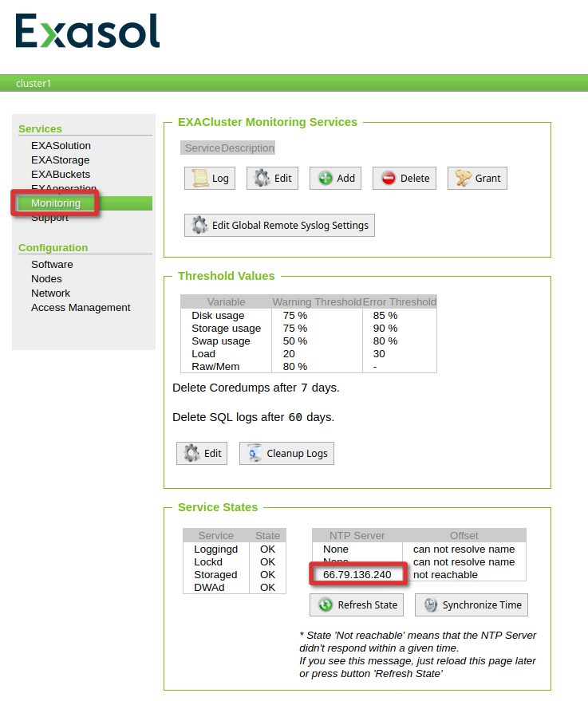Click the Variable column header
Screen dimensions: 588x701
click(x=226, y=301)
